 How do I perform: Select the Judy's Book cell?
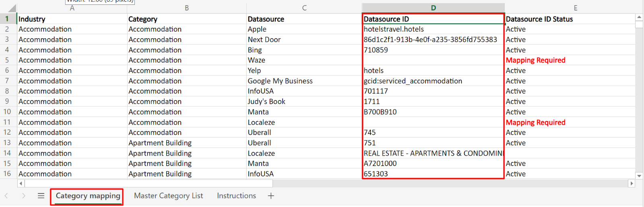tap(304, 101)
